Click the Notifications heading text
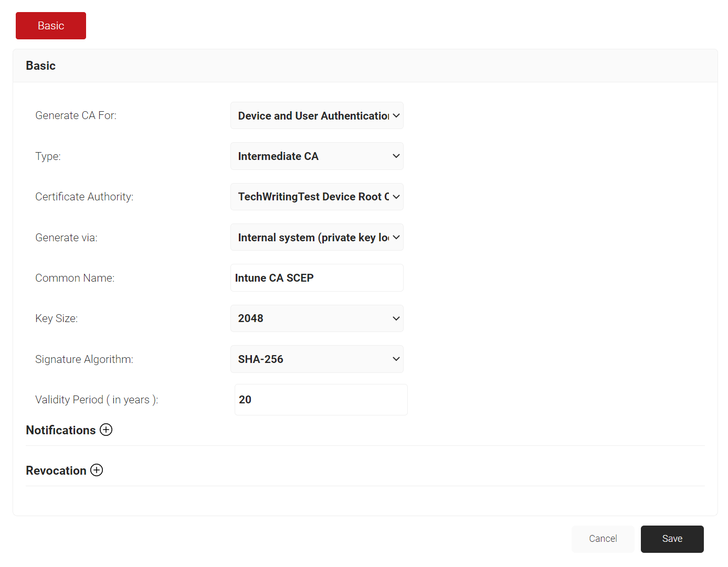The width and height of the screenshot is (728, 567). [61, 430]
